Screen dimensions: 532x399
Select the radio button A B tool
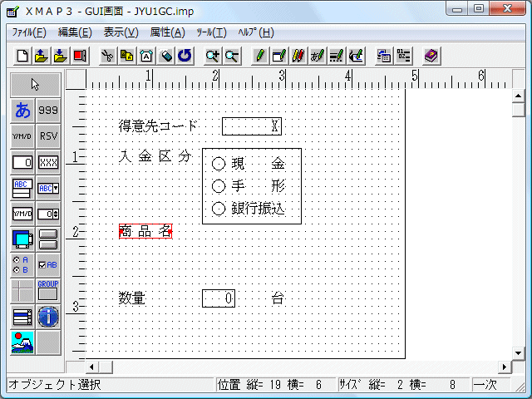point(22,265)
